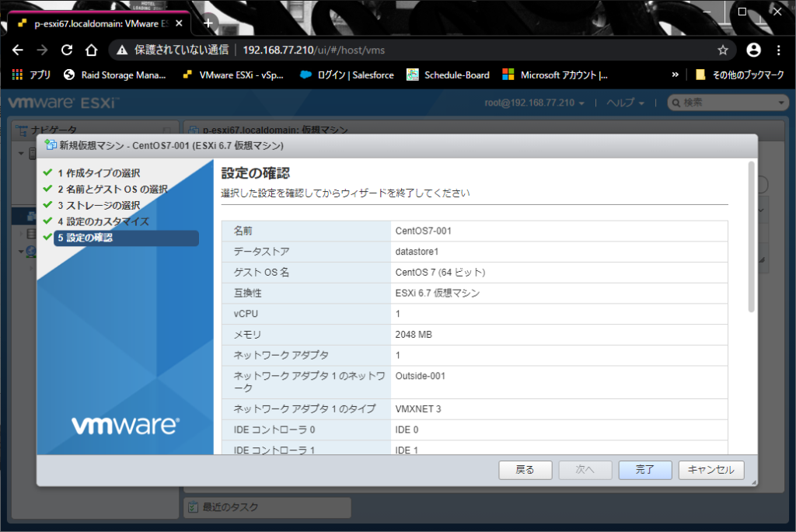Click the 完了 finish button
Viewport: 796px width, 532px height.
click(644, 470)
